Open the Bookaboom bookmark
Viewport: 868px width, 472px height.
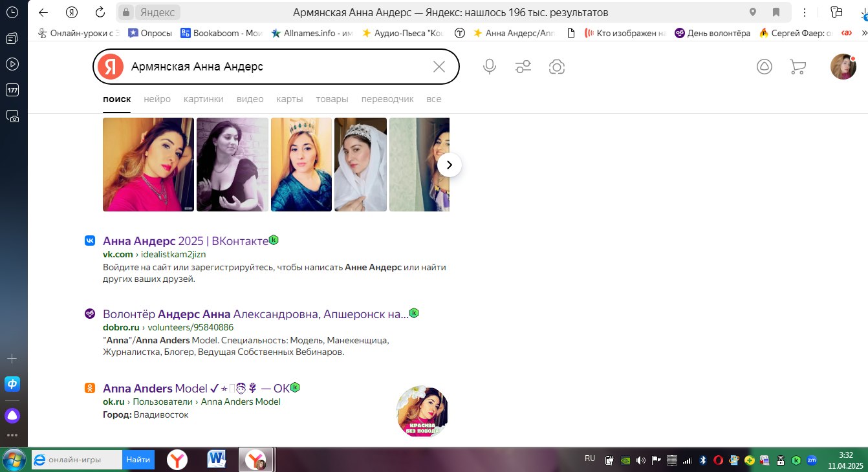[222, 33]
